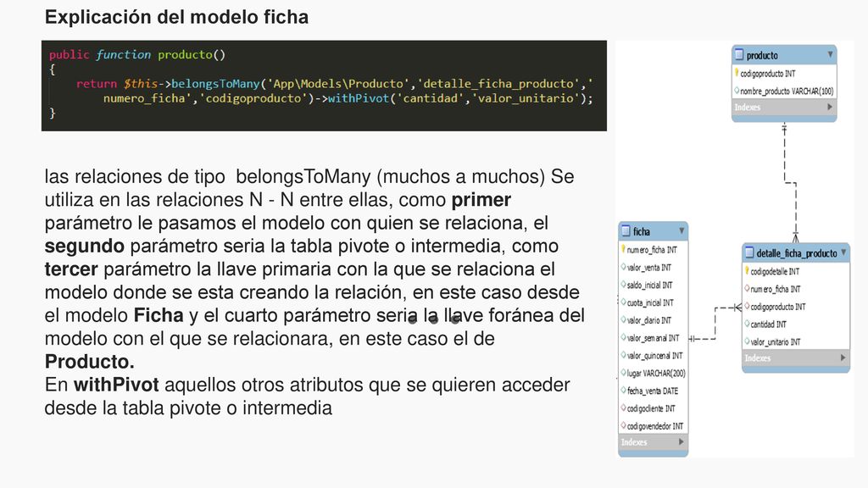Click the bold word 'primer' in the paragraph
The height and width of the screenshot is (488, 868).
481,200
